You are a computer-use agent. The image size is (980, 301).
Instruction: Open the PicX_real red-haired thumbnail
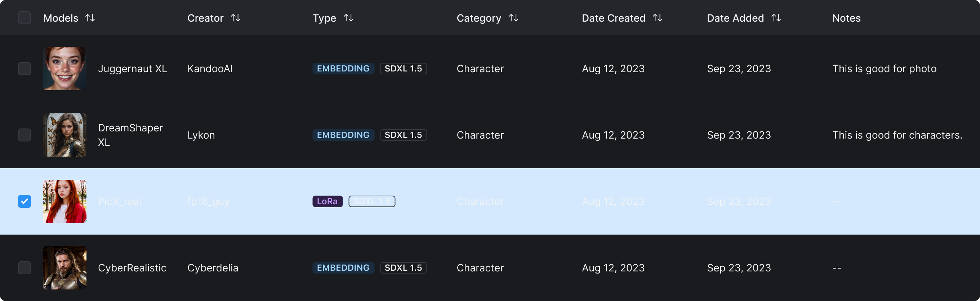click(65, 201)
